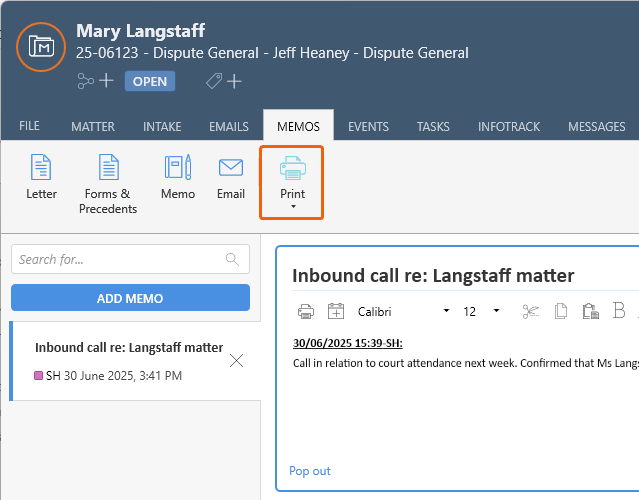Copy text using the copy icon

pos(561,311)
